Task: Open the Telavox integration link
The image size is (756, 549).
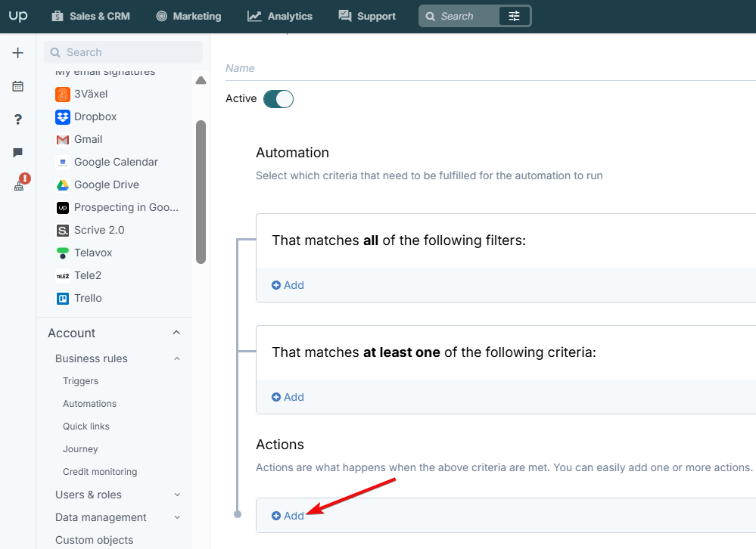Action: 93,253
